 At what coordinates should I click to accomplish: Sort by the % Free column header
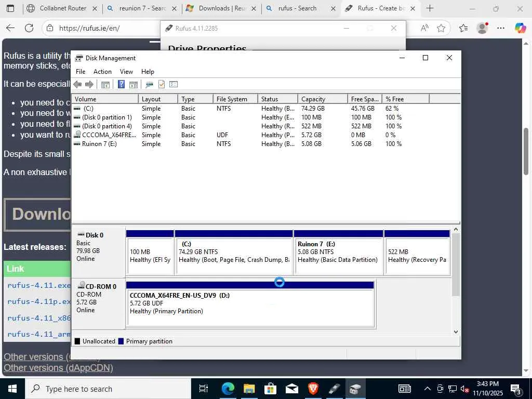406,99
